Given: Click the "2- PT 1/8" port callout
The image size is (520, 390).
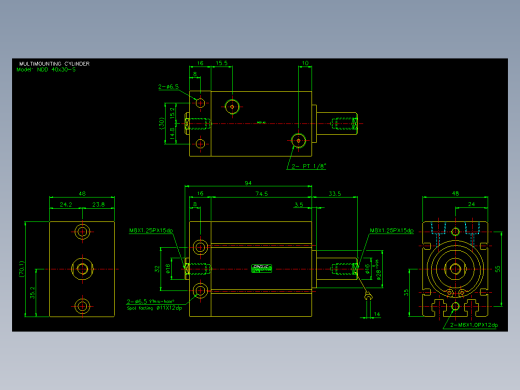Looking at the screenshot, I should tap(309, 166).
